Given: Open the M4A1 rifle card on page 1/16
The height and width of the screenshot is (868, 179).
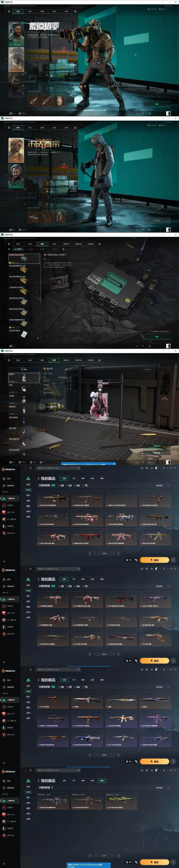Looking at the screenshot, I should pos(53,499).
